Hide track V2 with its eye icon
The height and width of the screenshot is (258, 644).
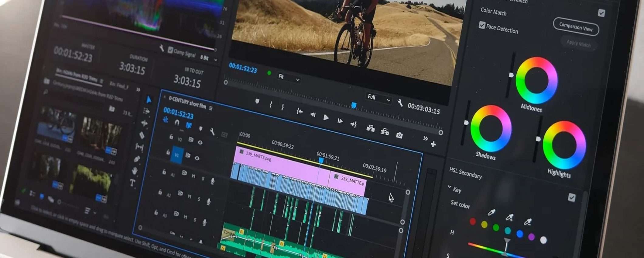click(x=200, y=142)
